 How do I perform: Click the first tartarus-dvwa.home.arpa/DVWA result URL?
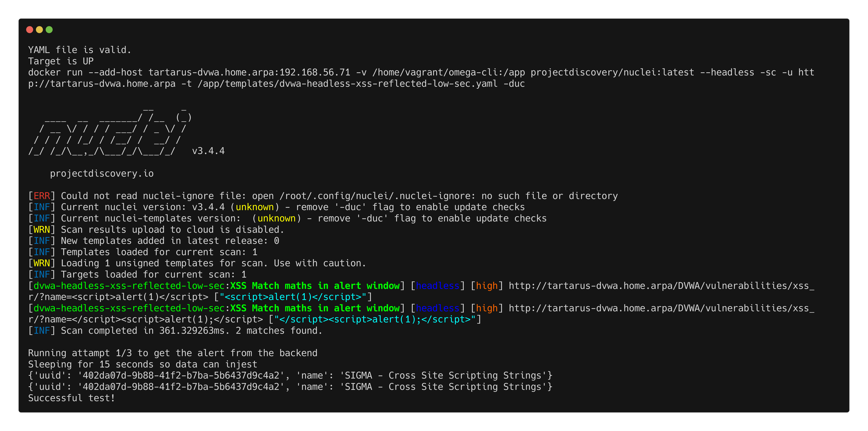coord(660,286)
